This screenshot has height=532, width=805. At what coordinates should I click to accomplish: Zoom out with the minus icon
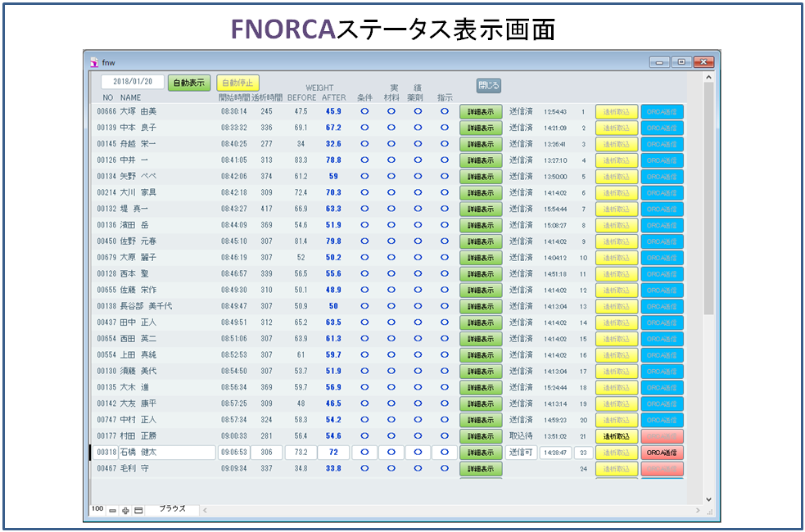pyautogui.click(x=112, y=511)
